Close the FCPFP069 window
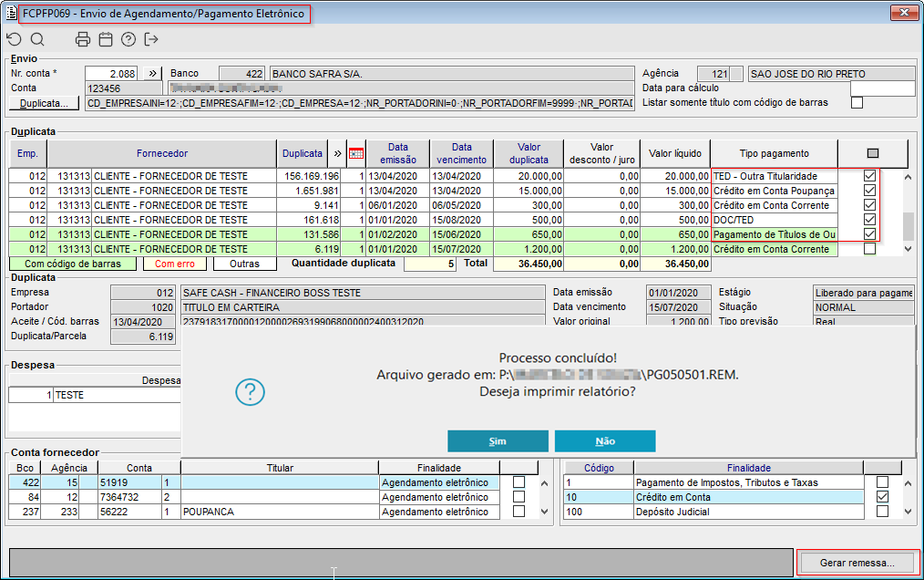Image resolution: width=924 pixels, height=580 pixels. point(903,13)
